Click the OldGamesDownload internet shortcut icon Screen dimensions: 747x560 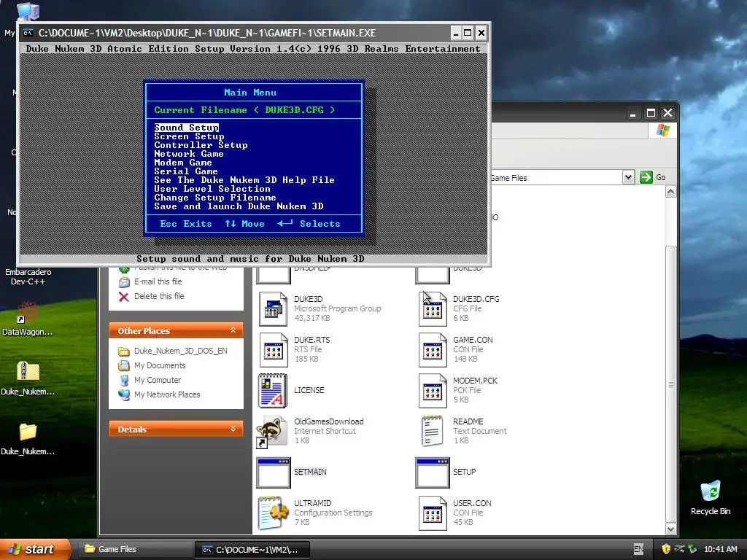tap(272, 432)
